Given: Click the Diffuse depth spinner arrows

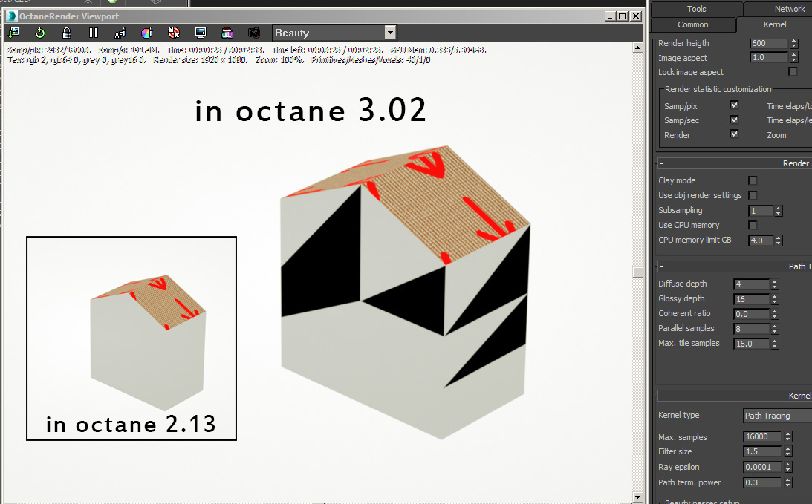Looking at the screenshot, I should [775, 284].
